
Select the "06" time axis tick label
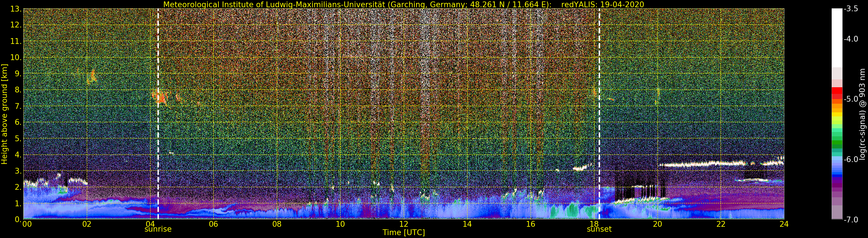click(213, 224)
